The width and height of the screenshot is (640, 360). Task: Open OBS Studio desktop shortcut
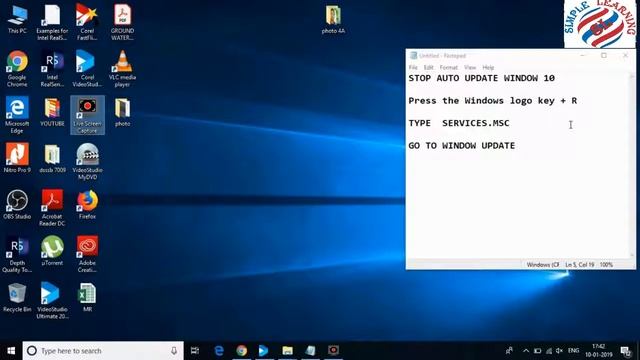[17, 204]
